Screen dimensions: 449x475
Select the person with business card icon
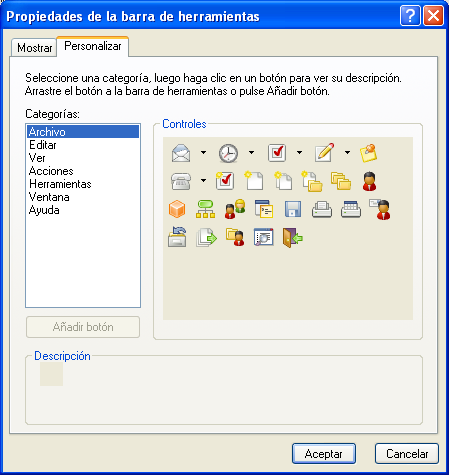(380, 209)
